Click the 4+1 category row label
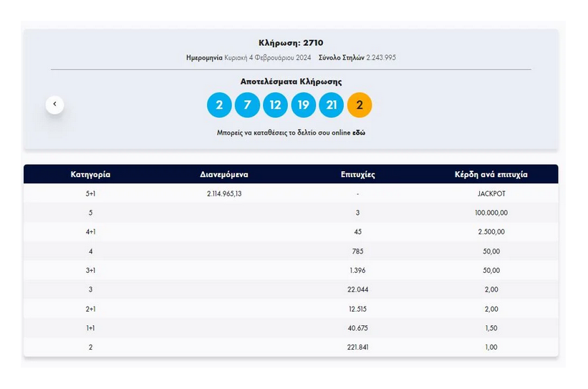Viewport: 588px width, 389px height. (90, 232)
